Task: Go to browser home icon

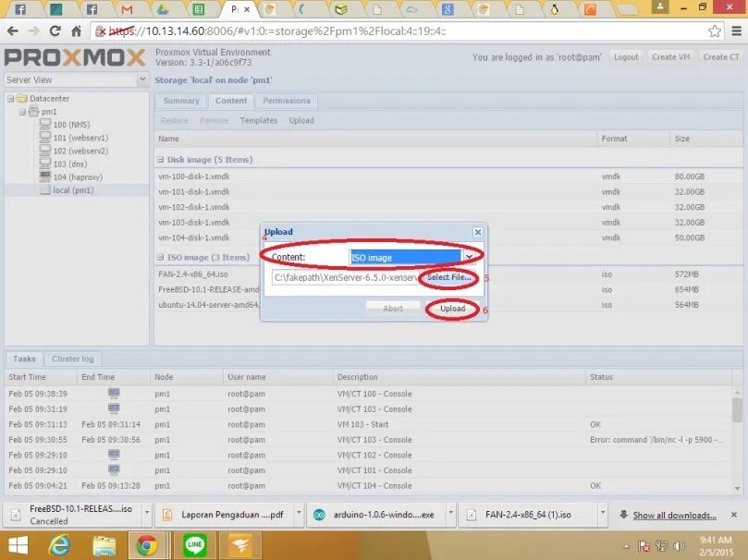Action: pyautogui.click(x=77, y=31)
